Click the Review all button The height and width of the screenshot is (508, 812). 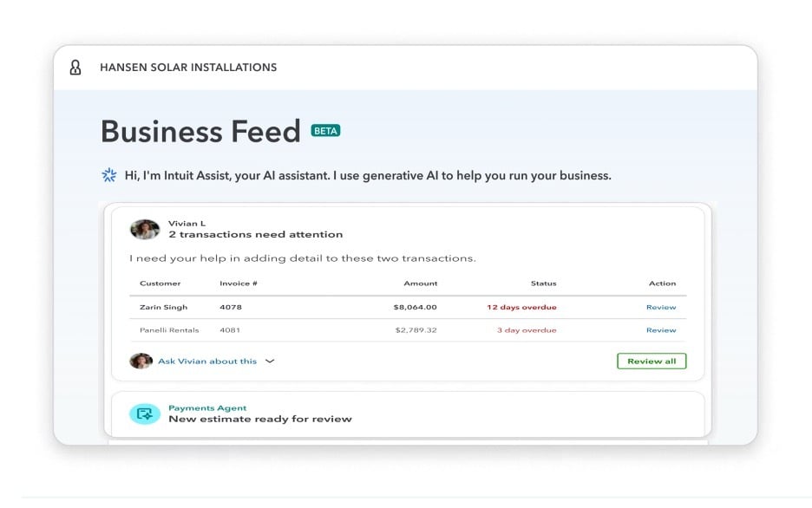(x=652, y=361)
